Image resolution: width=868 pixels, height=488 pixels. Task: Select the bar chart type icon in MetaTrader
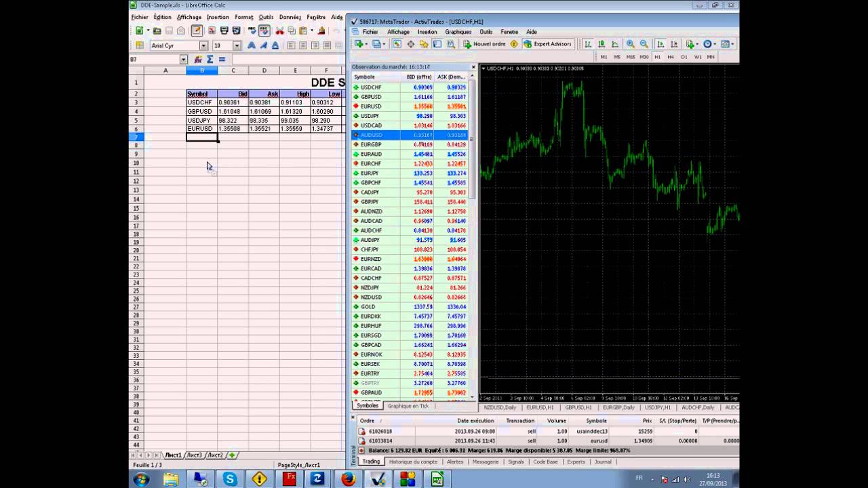tap(588, 44)
